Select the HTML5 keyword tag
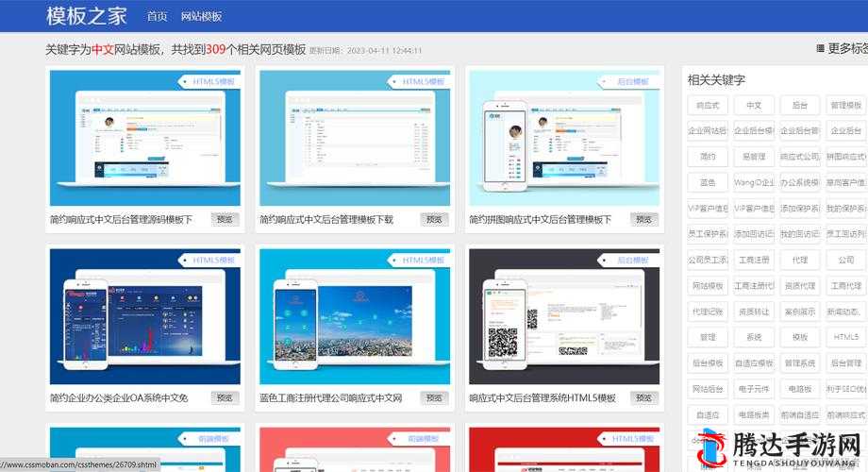The image size is (868, 472). click(x=845, y=337)
